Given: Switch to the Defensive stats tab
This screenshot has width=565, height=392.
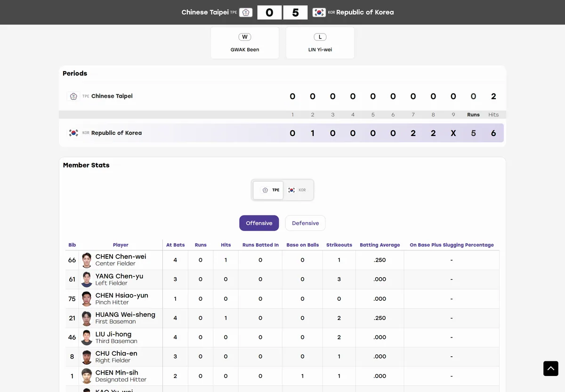Looking at the screenshot, I should point(306,223).
